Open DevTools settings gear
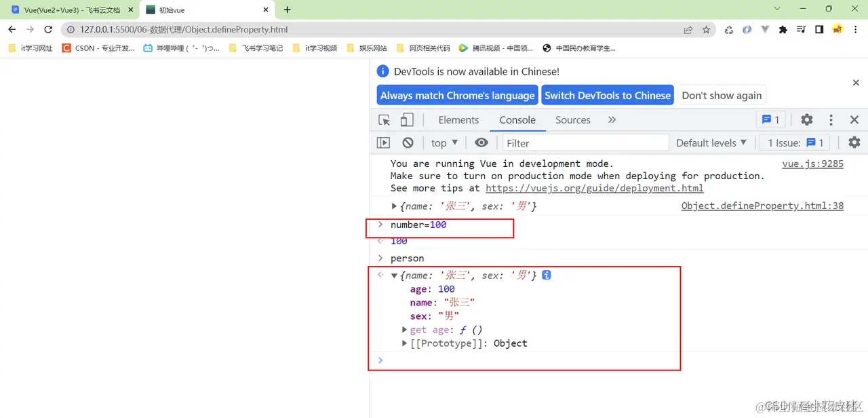This screenshot has height=418, width=868. pyautogui.click(x=806, y=120)
